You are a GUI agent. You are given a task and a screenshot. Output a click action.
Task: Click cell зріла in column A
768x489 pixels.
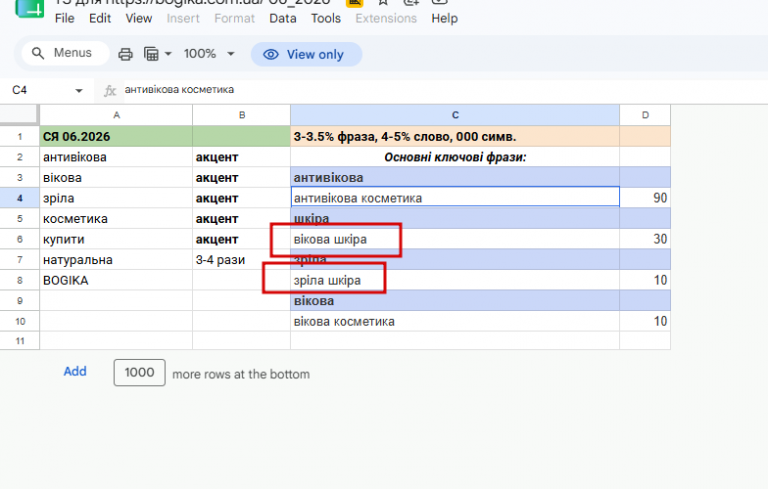[116, 198]
